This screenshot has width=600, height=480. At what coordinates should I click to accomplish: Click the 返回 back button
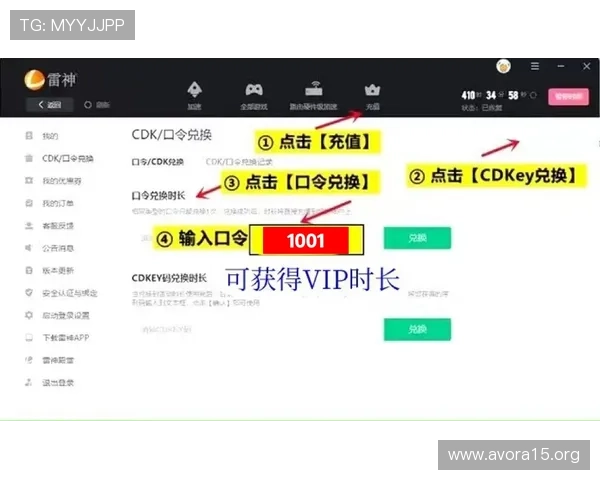pyautogui.click(x=50, y=104)
